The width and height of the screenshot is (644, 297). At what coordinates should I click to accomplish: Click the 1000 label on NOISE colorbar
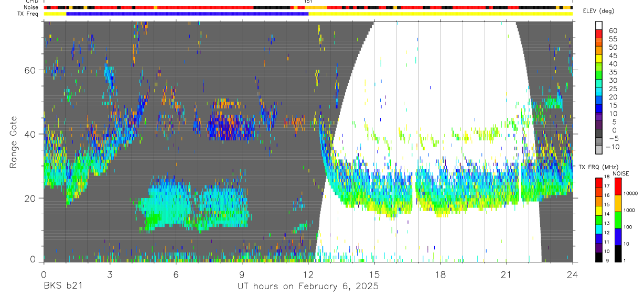click(x=629, y=210)
